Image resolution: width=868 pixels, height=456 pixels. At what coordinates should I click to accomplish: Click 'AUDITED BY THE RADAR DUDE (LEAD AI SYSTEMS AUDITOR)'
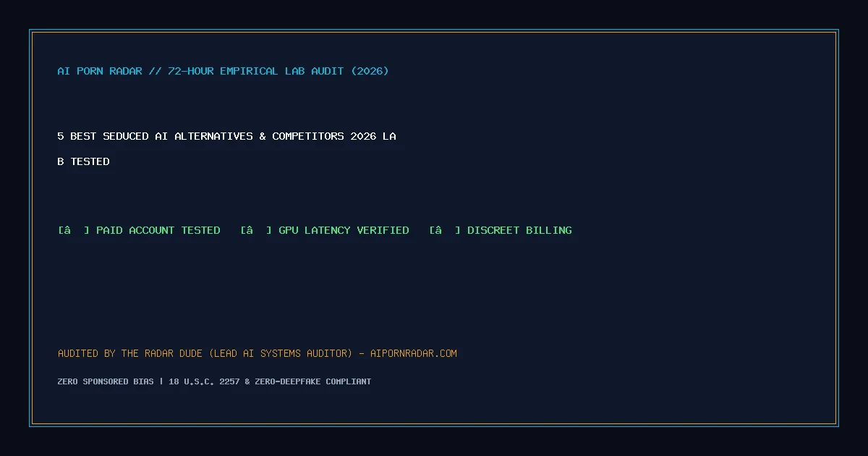click(205, 353)
